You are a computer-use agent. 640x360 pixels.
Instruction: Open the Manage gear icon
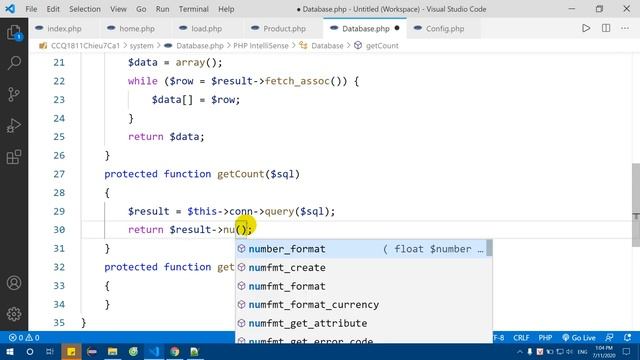click(x=14, y=314)
